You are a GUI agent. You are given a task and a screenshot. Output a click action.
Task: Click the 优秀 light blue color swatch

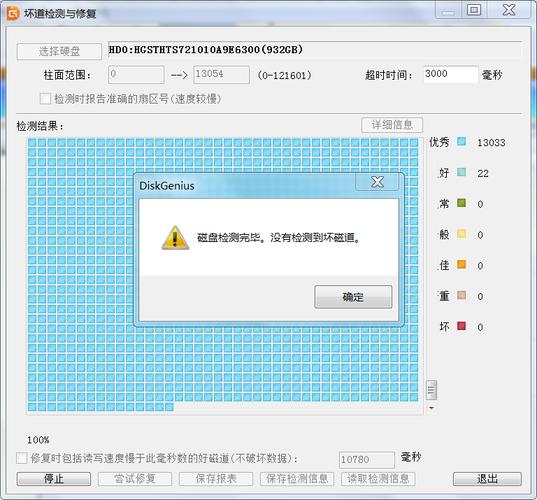click(x=461, y=141)
